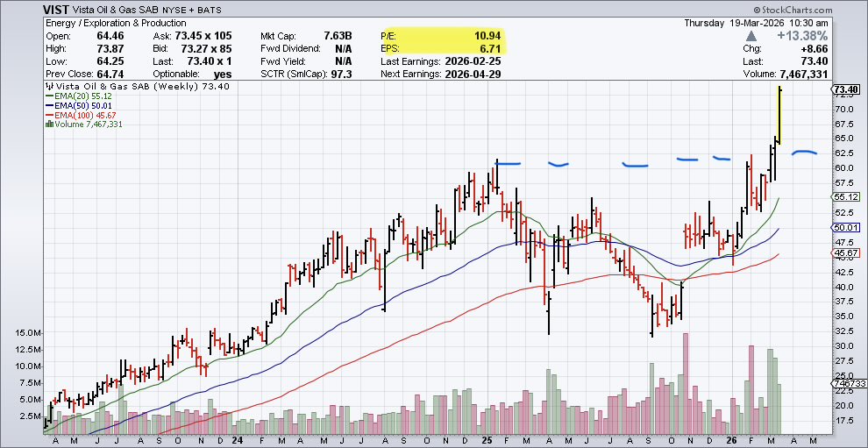
Task: Click the EPS value 6.71
Action: click(x=492, y=49)
